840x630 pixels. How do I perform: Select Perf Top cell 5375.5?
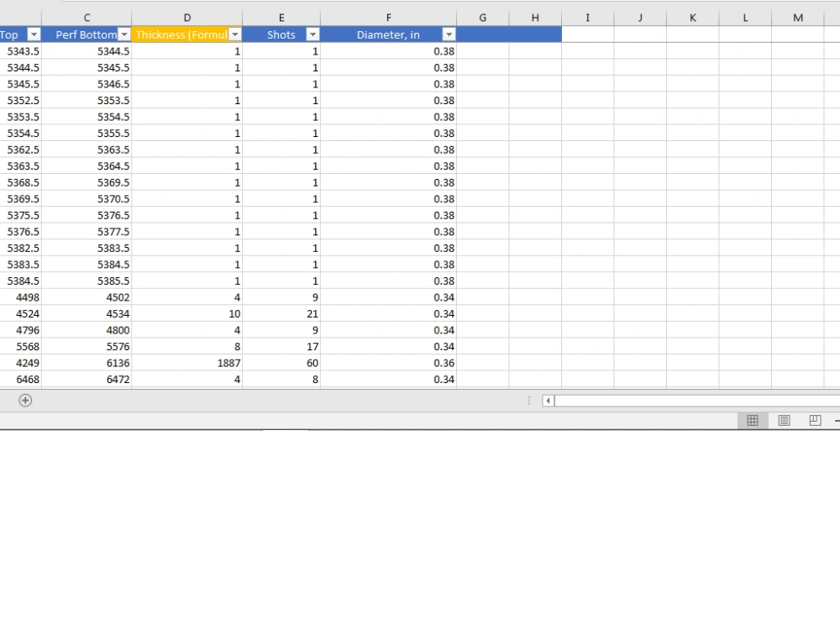20,215
